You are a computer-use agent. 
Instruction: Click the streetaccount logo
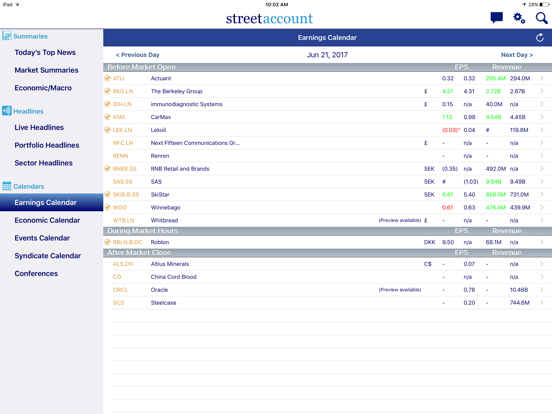click(269, 18)
